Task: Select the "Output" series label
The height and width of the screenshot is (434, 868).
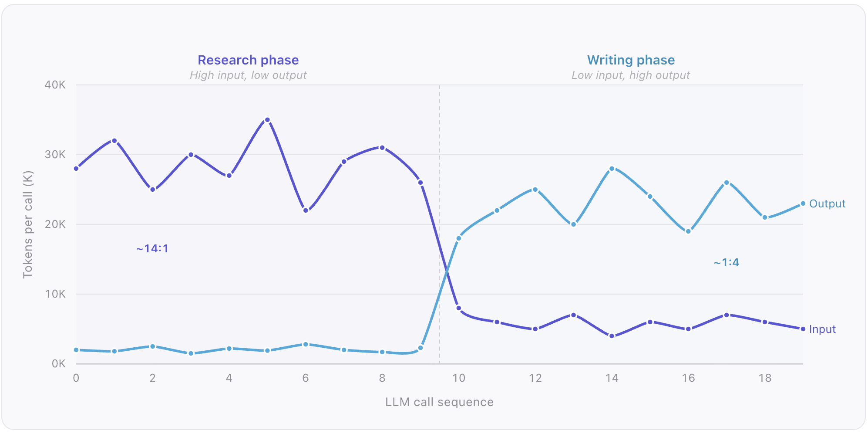Action: click(827, 203)
